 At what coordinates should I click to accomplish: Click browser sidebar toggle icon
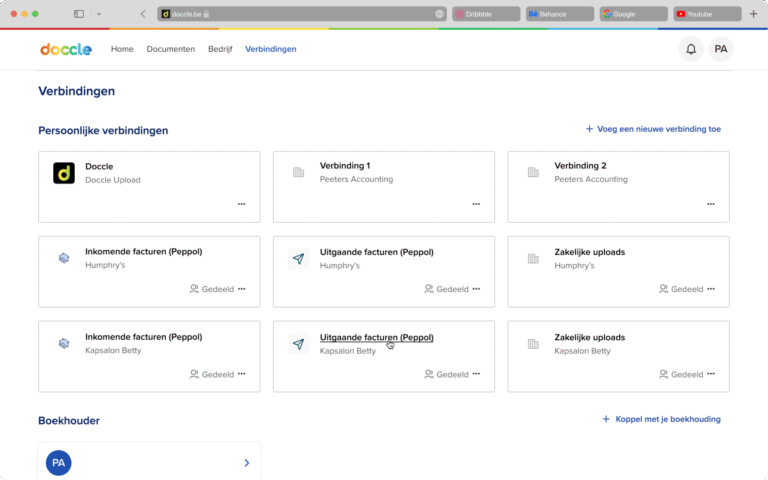coord(79,14)
